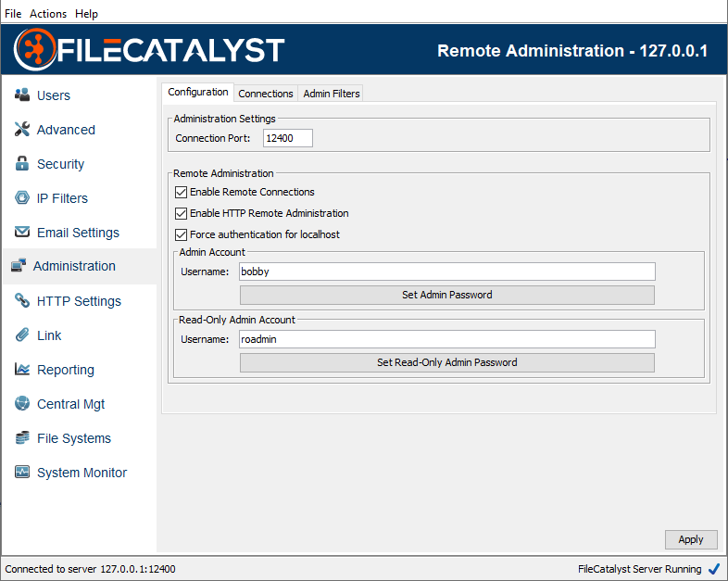Click the Apply button
Viewport: 728px width, 581px height.
tap(691, 539)
